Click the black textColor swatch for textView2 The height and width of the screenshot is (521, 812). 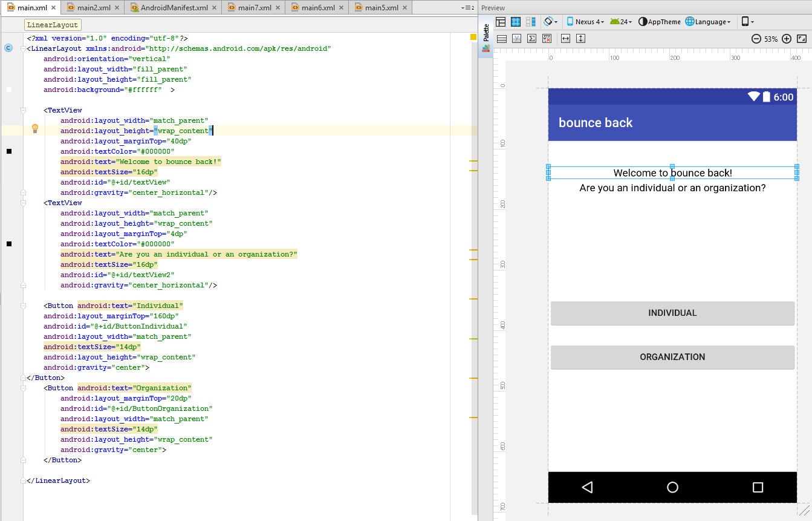tap(9, 244)
